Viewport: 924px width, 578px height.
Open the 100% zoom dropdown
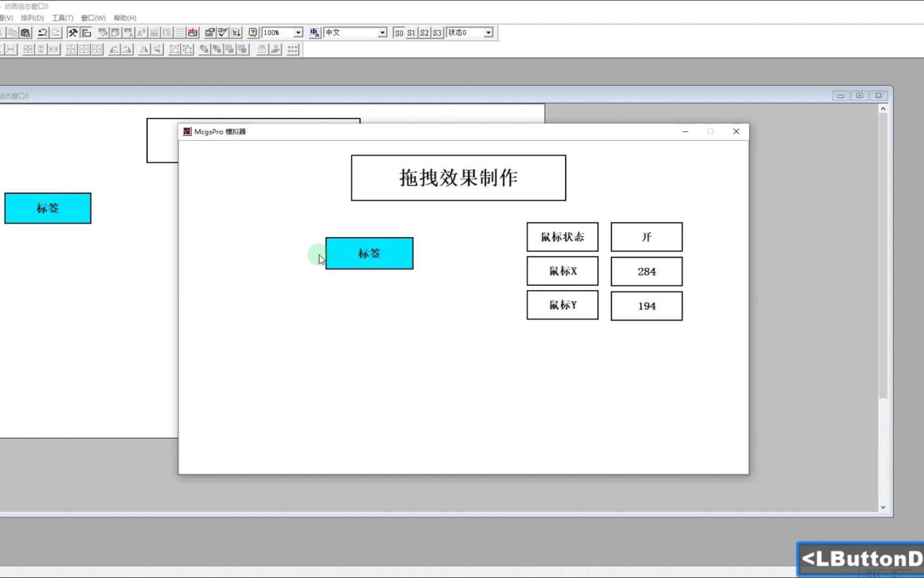pos(298,33)
